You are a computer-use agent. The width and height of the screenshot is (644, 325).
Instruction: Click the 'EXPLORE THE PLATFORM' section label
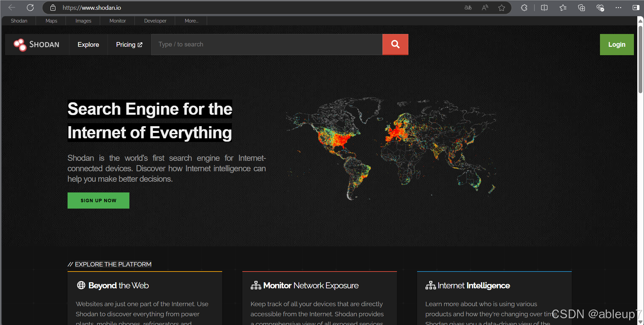tap(113, 264)
